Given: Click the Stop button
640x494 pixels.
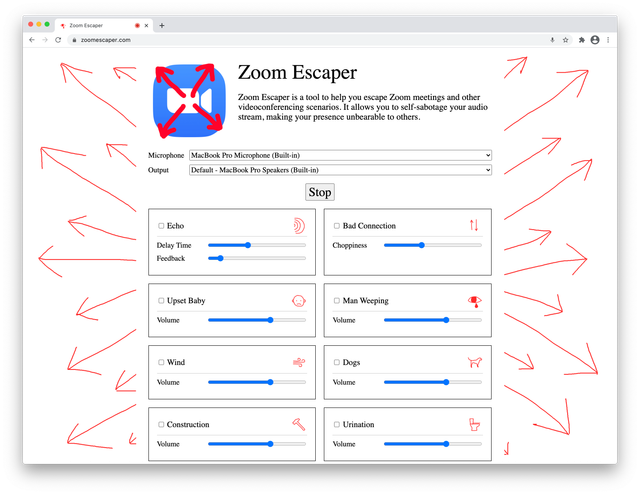Looking at the screenshot, I should pyautogui.click(x=320, y=192).
